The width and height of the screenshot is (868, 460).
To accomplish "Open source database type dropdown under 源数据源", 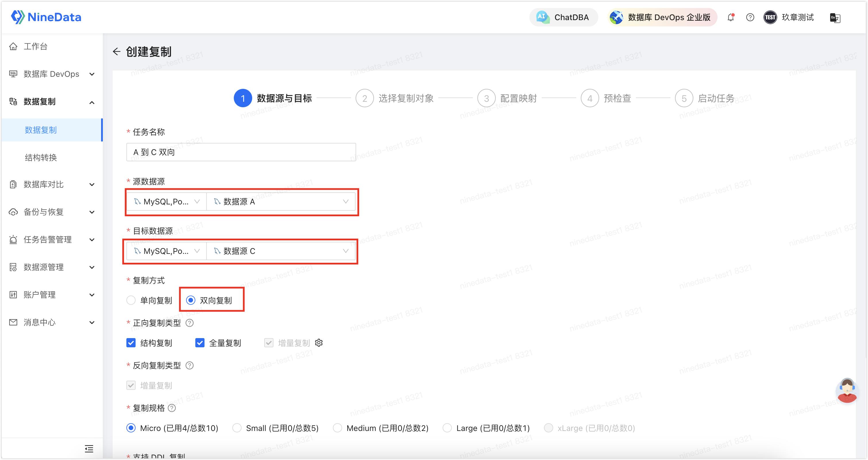I will (x=167, y=202).
